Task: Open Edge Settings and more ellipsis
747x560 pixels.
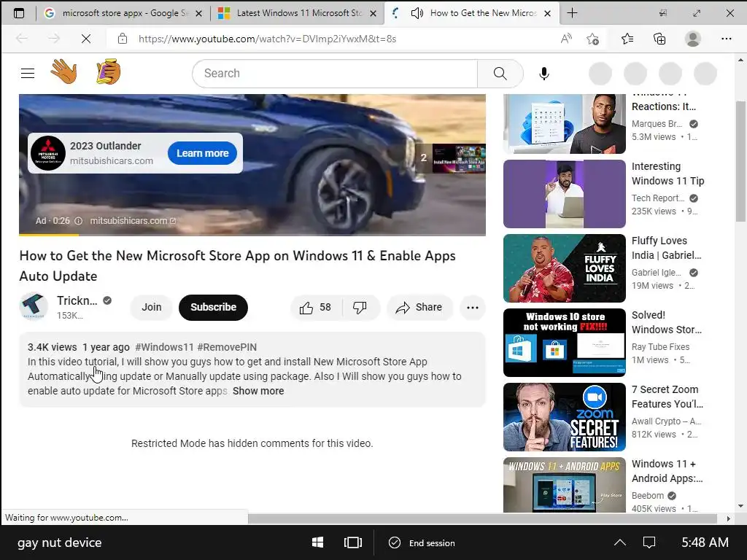Action: coord(726,39)
